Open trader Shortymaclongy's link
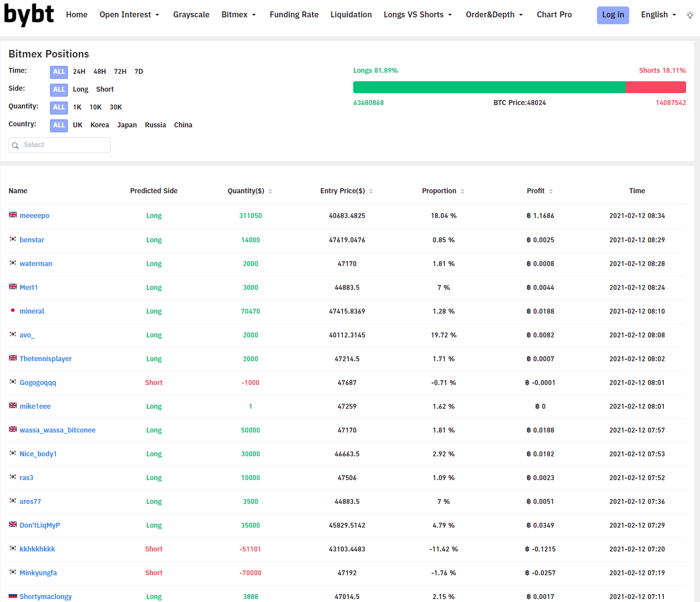 [x=46, y=597]
